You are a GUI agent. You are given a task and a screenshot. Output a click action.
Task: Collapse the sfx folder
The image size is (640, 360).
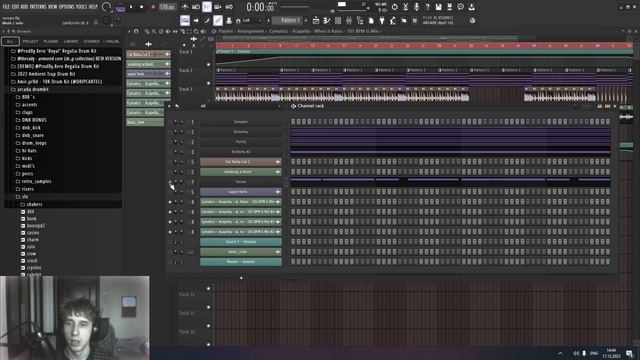25,197
